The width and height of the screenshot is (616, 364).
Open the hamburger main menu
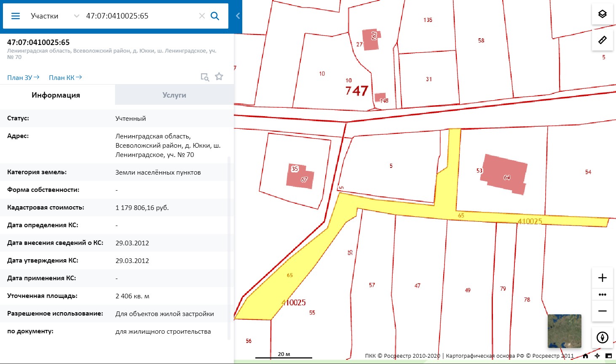[x=16, y=16]
